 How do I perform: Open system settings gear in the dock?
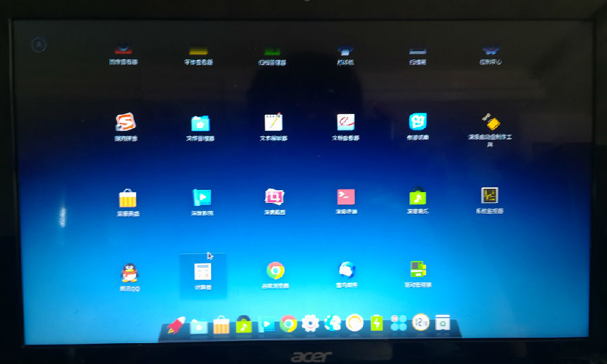click(x=310, y=324)
